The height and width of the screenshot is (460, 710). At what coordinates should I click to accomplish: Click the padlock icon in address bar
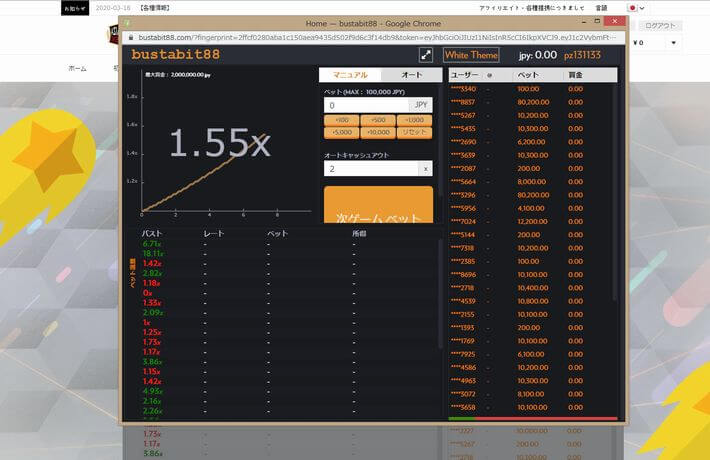pos(127,37)
